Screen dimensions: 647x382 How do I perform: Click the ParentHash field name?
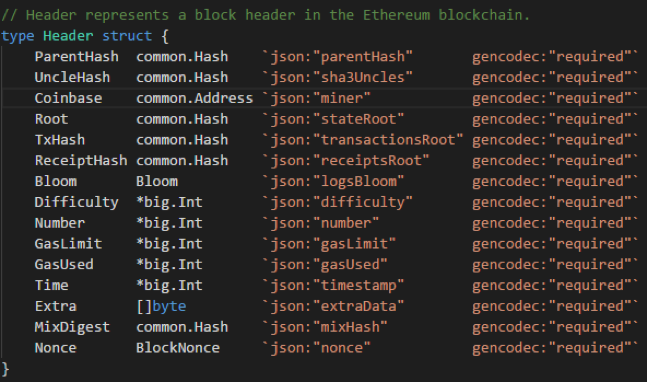76,57
